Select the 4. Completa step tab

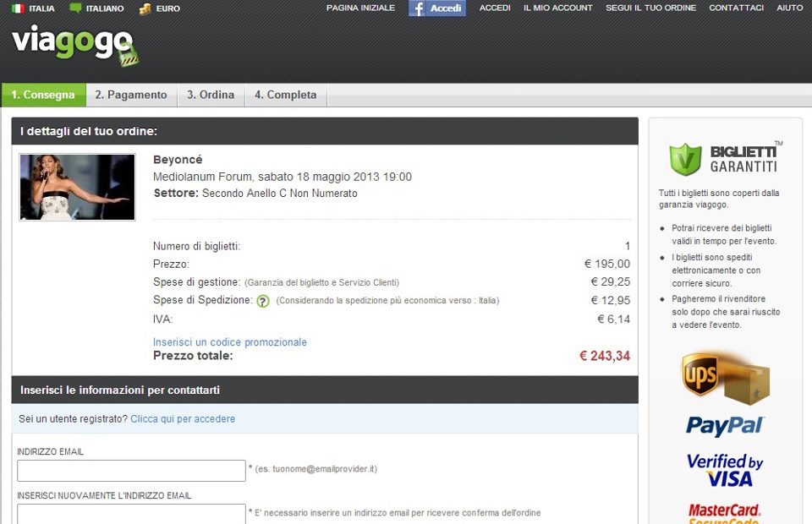pos(285,95)
